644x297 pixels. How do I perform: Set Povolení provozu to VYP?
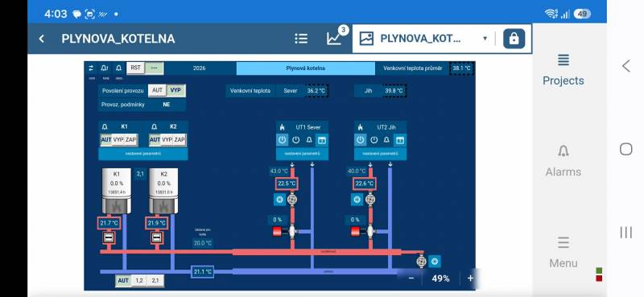[175, 90]
